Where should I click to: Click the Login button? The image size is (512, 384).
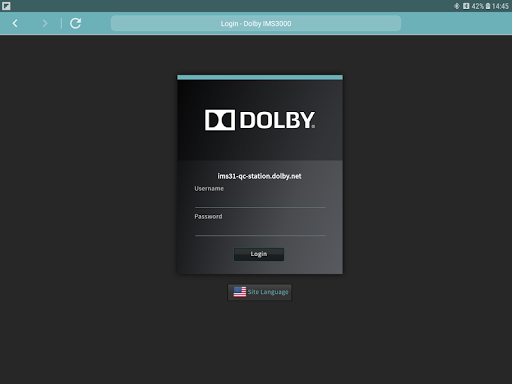[x=259, y=254]
